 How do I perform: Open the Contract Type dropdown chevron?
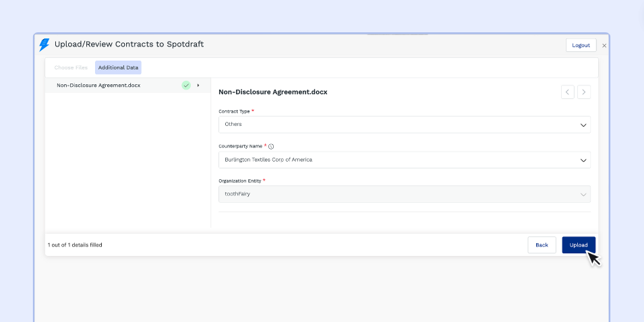click(583, 125)
